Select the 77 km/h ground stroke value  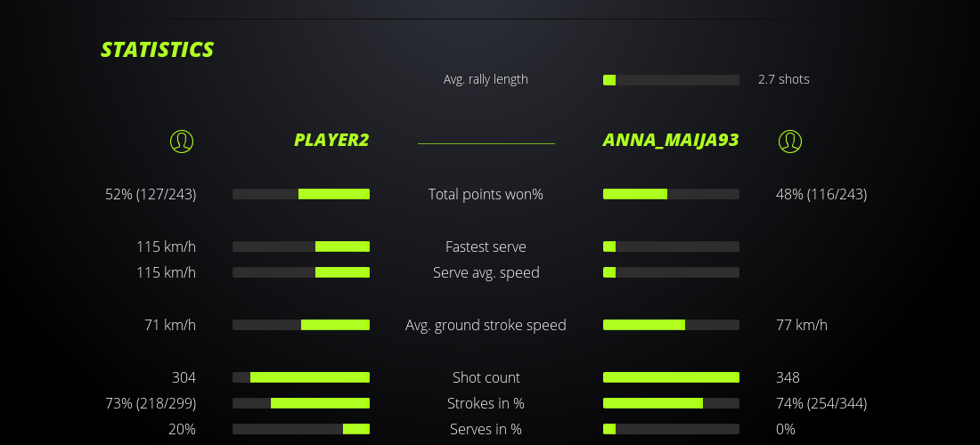(802, 325)
